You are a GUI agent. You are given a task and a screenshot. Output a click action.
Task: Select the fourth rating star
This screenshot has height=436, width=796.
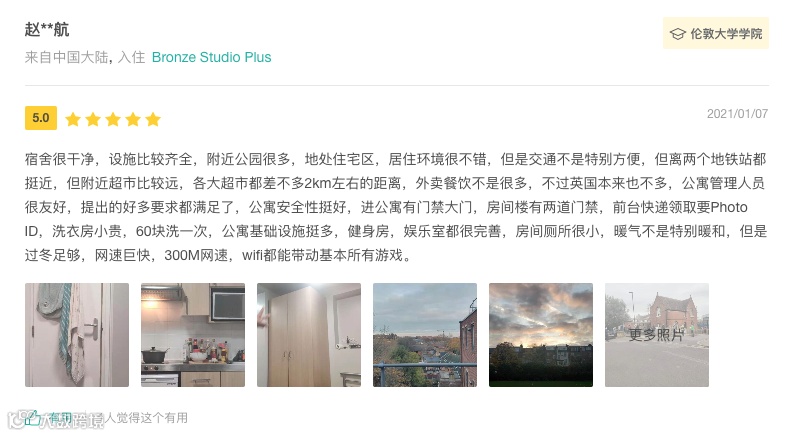point(133,119)
